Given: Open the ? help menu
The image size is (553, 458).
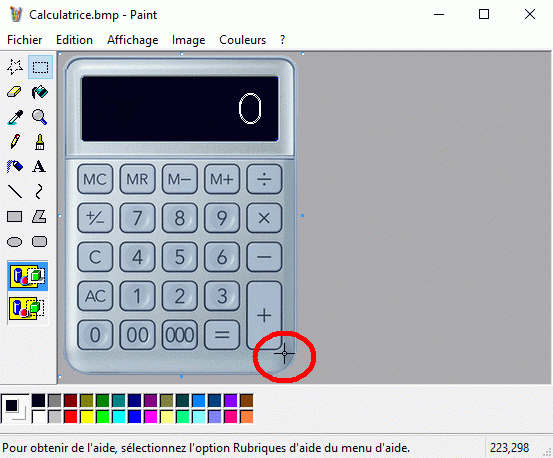Looking at the screenshot, I should (282, 40).
